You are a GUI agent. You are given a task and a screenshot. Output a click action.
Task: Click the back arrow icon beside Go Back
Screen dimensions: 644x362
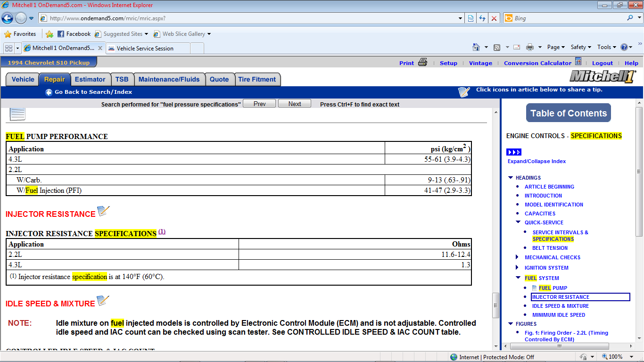49,92
